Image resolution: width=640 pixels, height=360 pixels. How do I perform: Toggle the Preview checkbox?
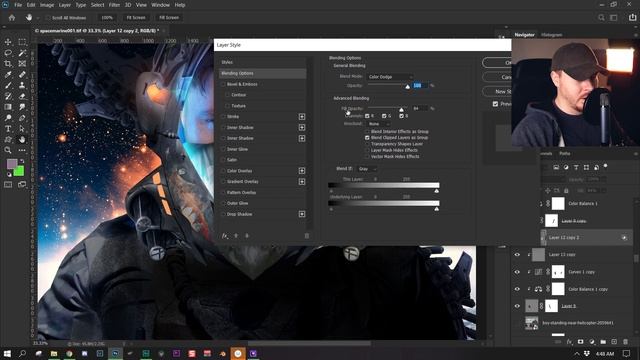(496, 104)
